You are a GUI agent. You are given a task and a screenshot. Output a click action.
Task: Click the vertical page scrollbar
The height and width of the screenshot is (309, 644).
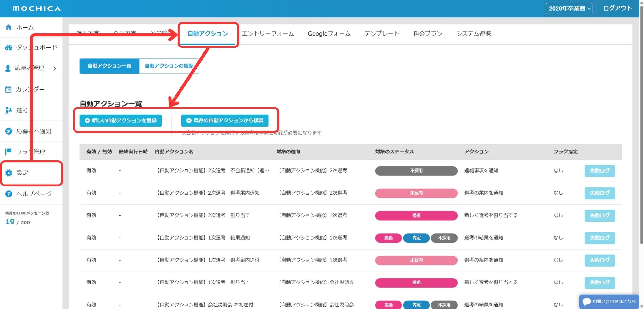pos(641,126)
